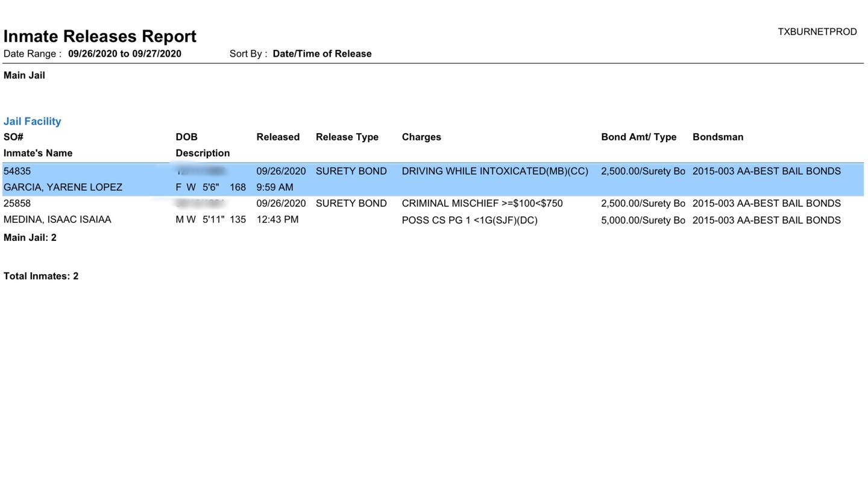Select inmate MEDINA, ISAAC ISAIAA

[57, 220]
